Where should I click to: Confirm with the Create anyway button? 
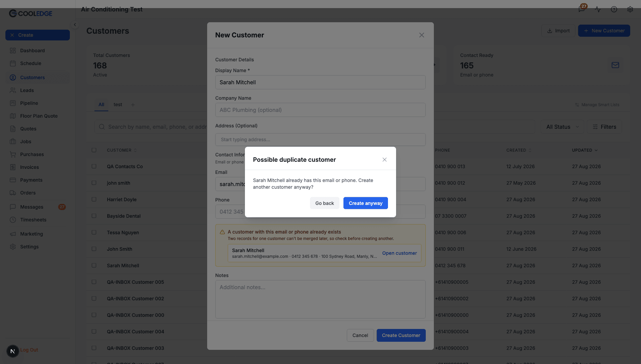point(365,203)
